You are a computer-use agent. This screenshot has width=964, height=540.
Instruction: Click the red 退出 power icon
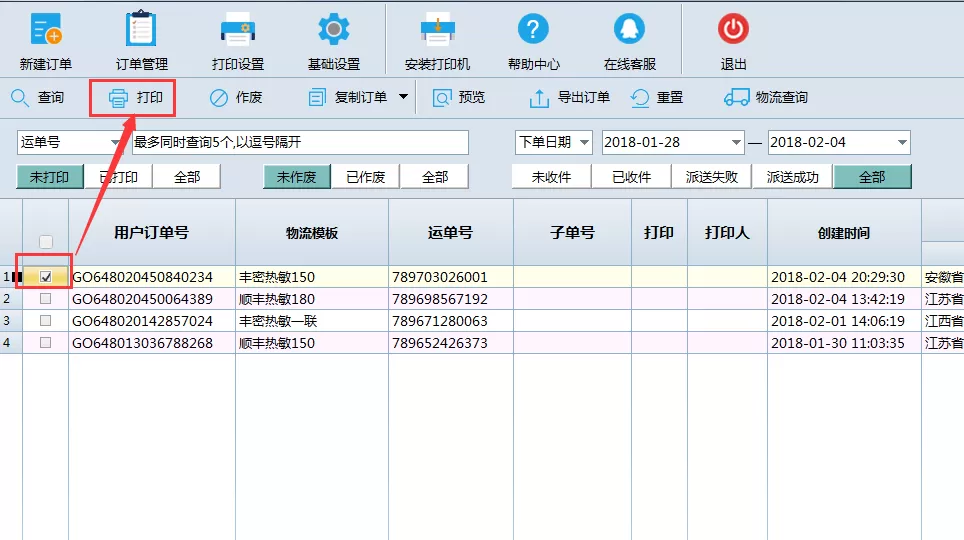(733, 29)
